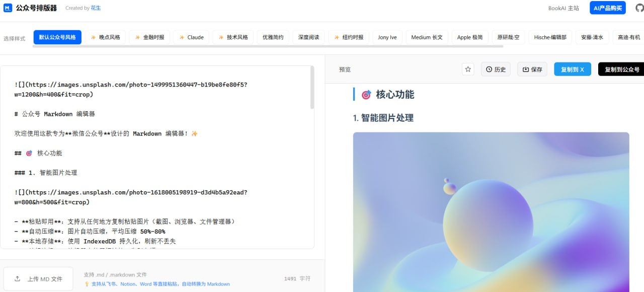Click the 选择样式 label
Image resolution: width=644 pixels, height=292 pixels.
pyautogui.click(x=14, y=38)
